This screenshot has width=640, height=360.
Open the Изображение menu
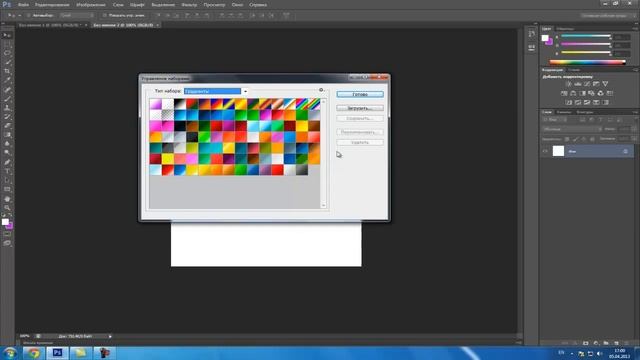(x=91, y=5)
